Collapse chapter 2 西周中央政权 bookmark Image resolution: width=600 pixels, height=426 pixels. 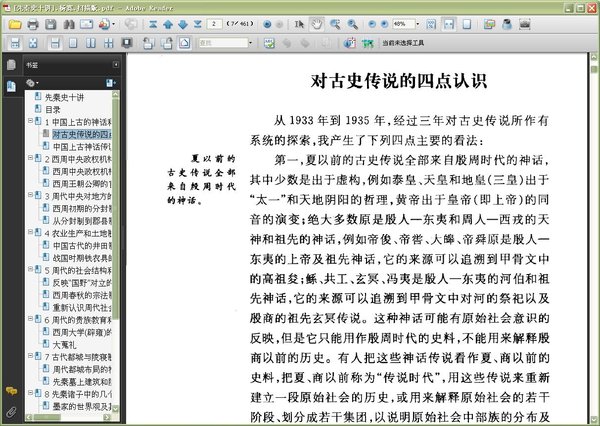[30, 157]
